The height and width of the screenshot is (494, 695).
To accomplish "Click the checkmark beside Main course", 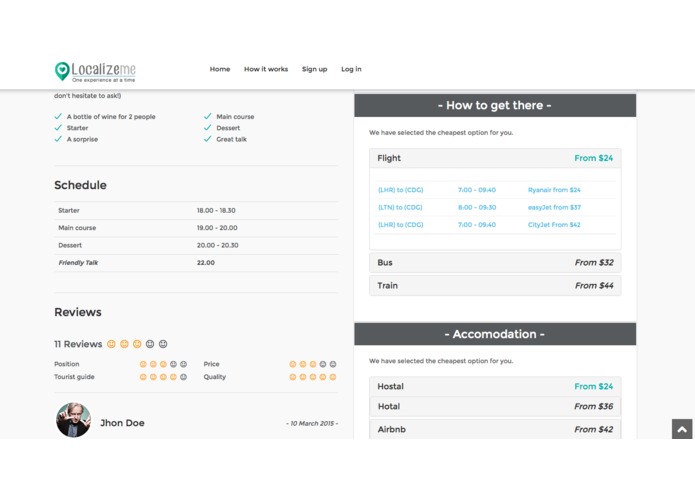I will click(x=207, y=116).
